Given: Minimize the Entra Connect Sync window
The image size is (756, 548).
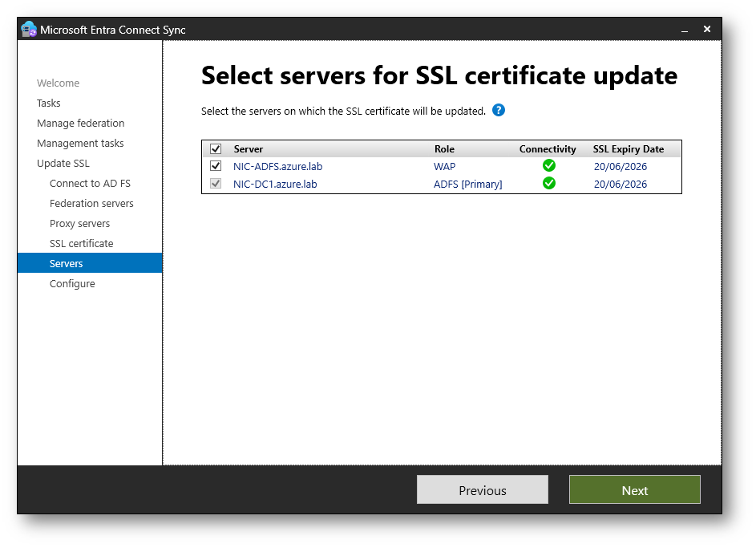Looking at the screenshot, I should 685,30.
